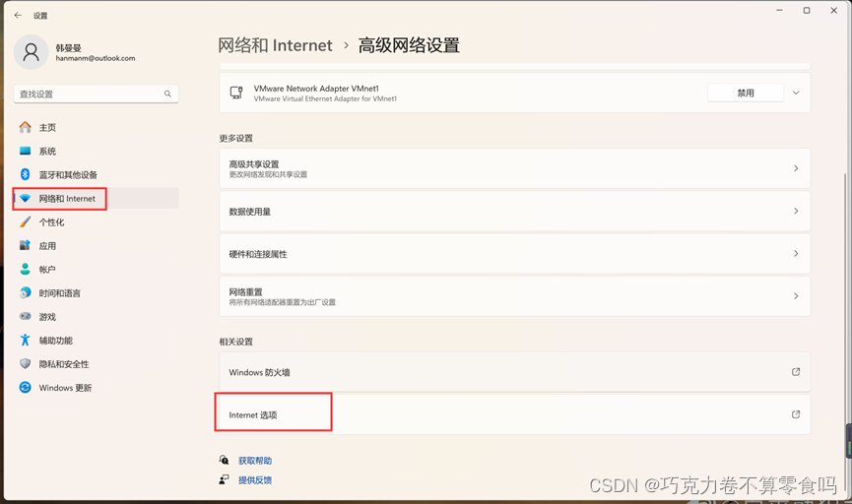This screenshot has width=852, height=504.
Task: Click the external-link icon for Windows 防火墙
Action: pyautogui.click(x=796, y=372)
